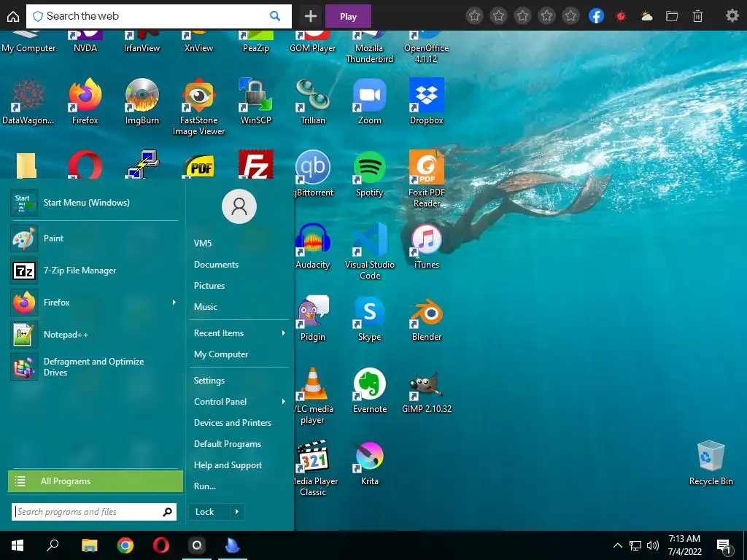The height and width of the screenshot is (560, 747).
Task: Expand the Control Panel submenu
Action: click(284, 402)
